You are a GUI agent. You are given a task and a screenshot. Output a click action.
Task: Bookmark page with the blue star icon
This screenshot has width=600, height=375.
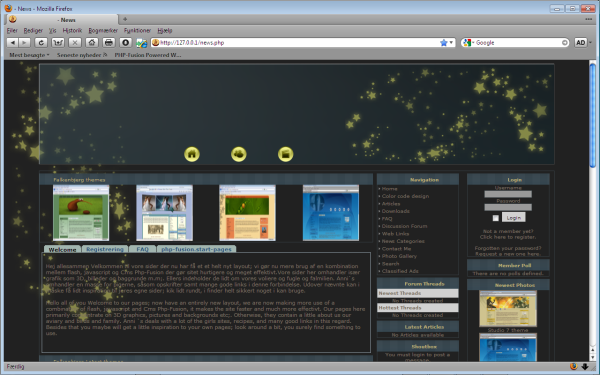[x=443, y=42]
